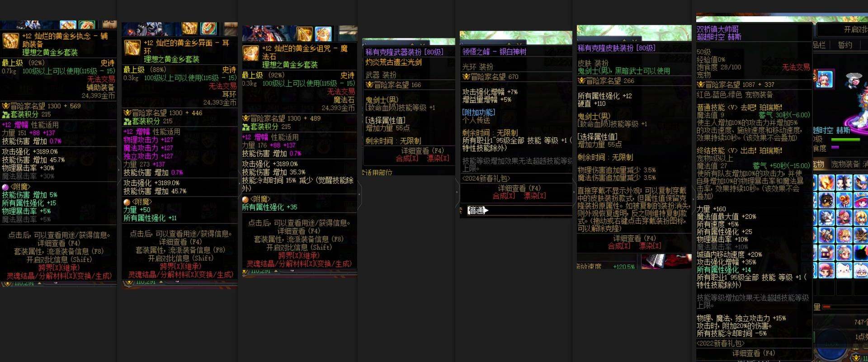Switch to the 宠物 tab

pos(819,164)
